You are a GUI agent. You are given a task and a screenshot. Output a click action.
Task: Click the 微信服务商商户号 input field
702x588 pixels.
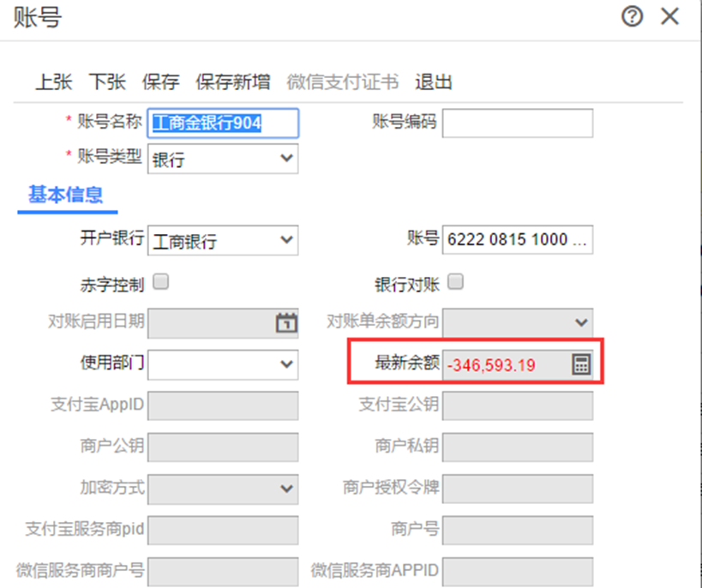[223, 572]
